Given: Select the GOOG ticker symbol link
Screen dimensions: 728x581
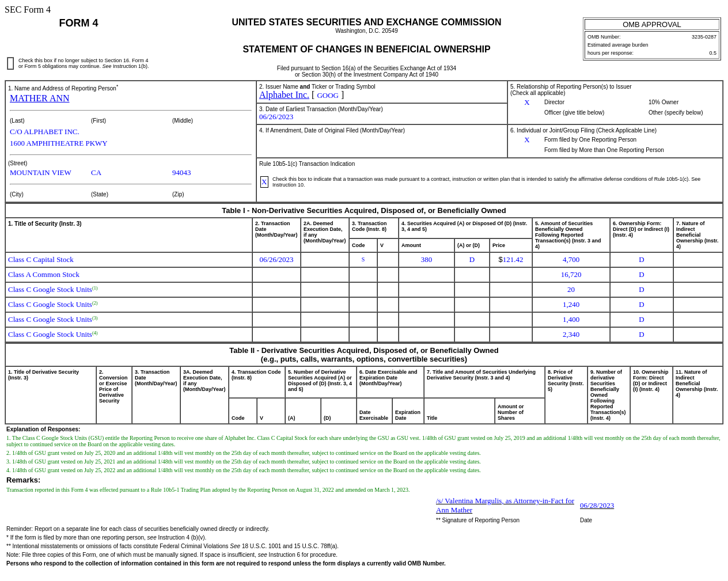Looking at the screenshot, I should point(327,94).
